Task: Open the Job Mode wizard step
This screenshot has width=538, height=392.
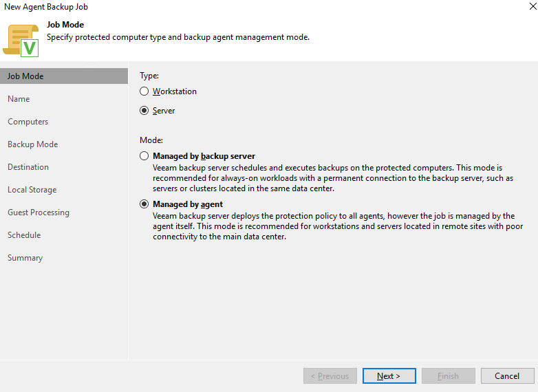Action: coord(25,76)
